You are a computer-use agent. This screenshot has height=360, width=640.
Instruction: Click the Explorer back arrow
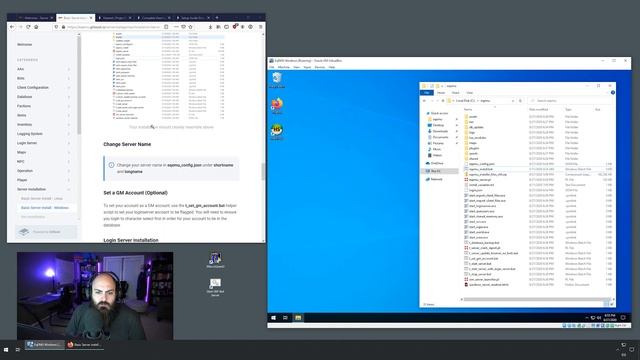click(x=424, y=100)
